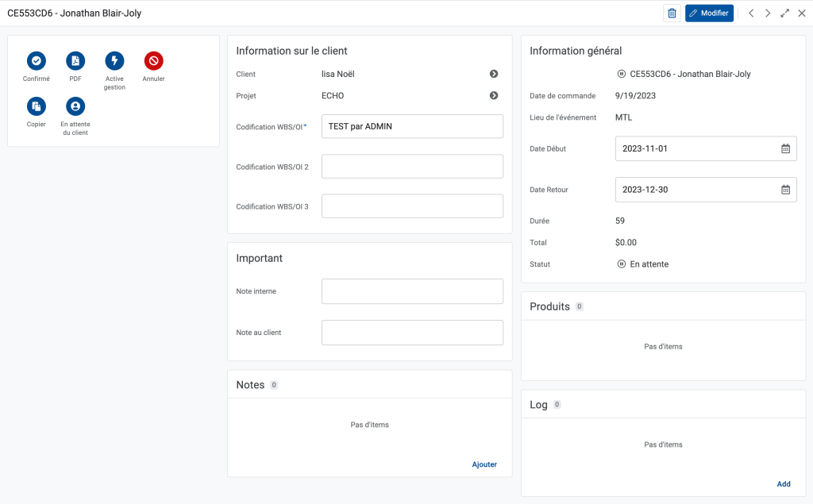The height and width of the screenshot is (504, 813).
Task: Click into the Note au client field
Action: (x=412, y=333)
